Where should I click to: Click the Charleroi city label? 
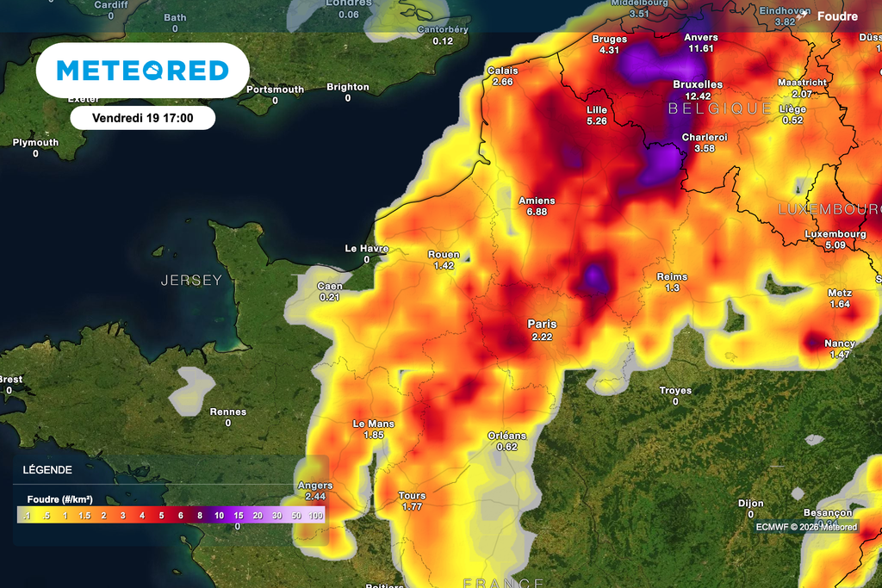point(705,138)
